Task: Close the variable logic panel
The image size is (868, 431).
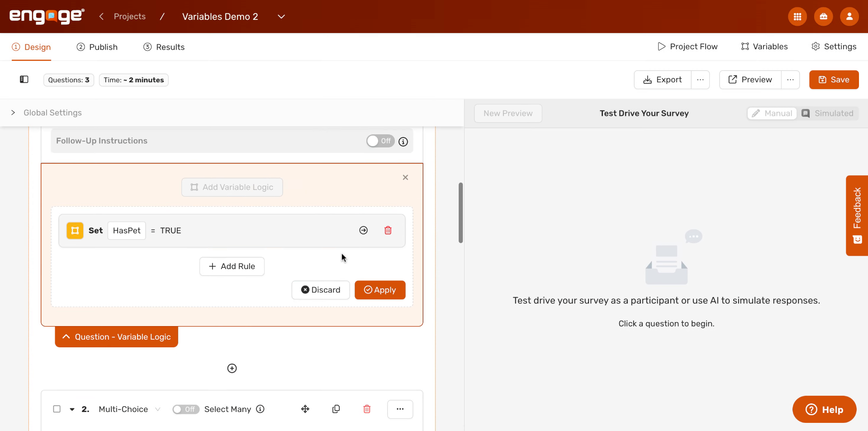Action: tap(405, 177)
